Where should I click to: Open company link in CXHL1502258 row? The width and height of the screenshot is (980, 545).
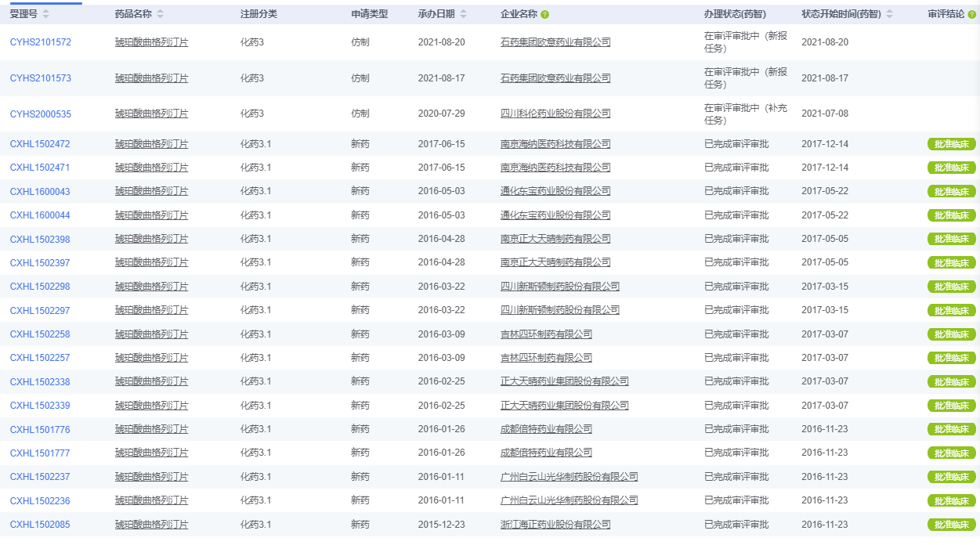[546, 334]
